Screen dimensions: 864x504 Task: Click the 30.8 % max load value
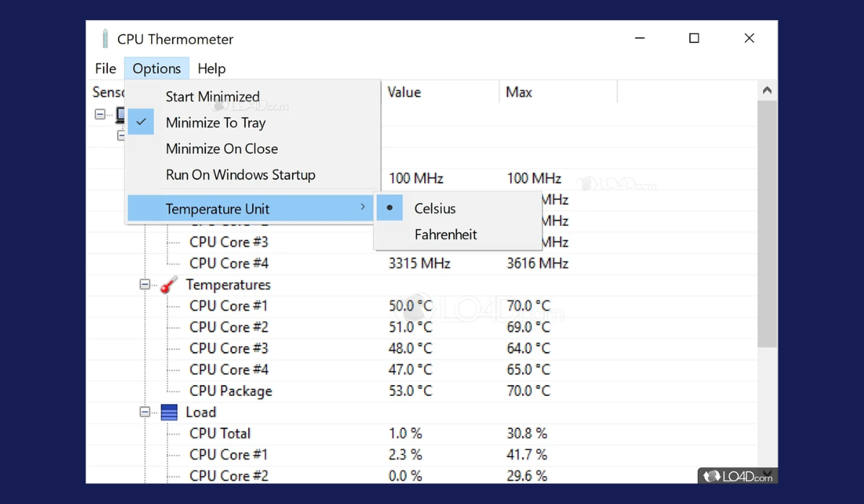(527, 433)
